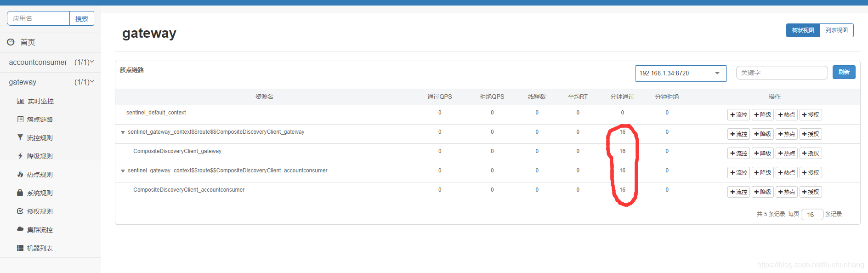Image resolution: width=868 pixels, height=273 pixels.
Task: Collapse the gateway app section
Action: pos(51,82)
